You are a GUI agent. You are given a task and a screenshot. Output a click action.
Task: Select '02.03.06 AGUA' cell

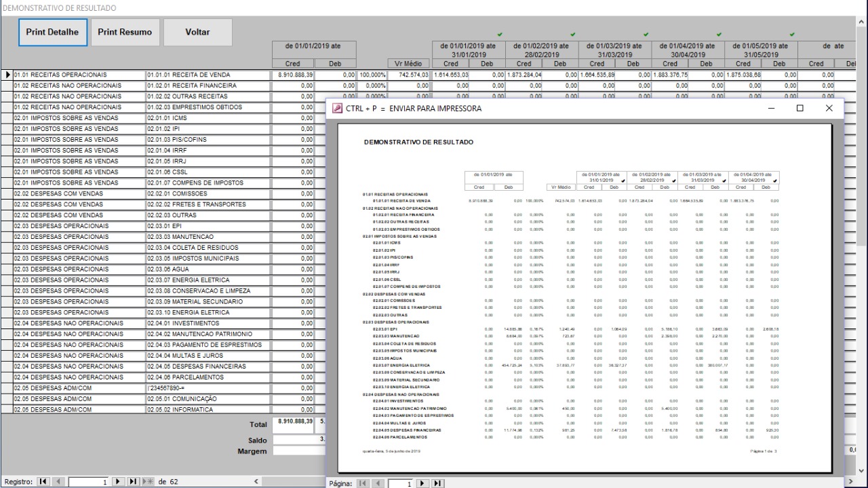[x=208, y=269]
